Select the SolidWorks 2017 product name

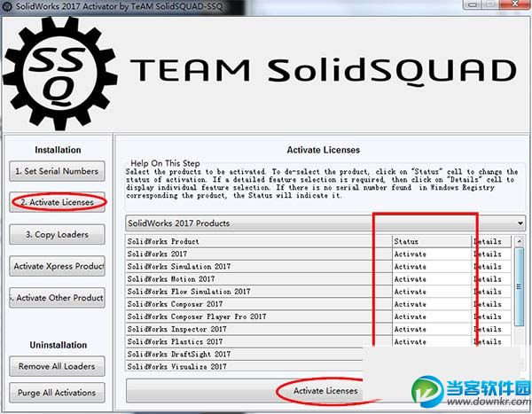(x=157, y=254)
